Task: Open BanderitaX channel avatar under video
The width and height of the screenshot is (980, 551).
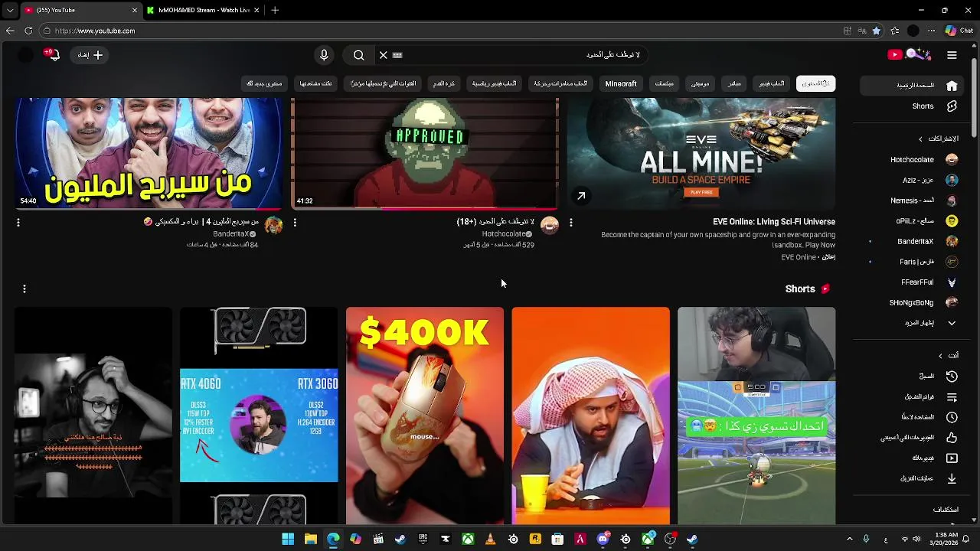Action: (273, 225)
